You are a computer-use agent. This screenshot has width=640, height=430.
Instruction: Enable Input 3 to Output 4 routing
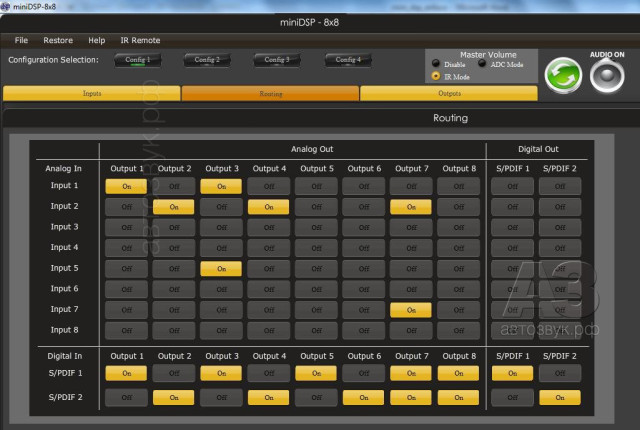tap(269, 228)
